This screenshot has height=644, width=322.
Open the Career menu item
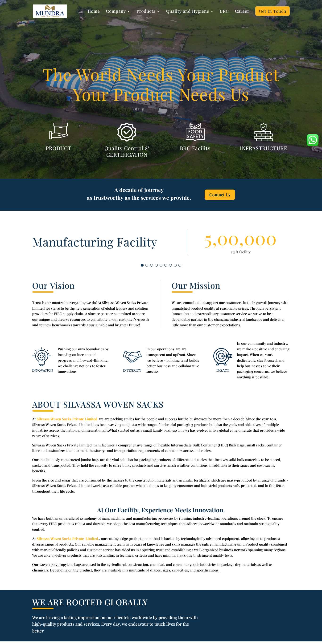[242, 11]
